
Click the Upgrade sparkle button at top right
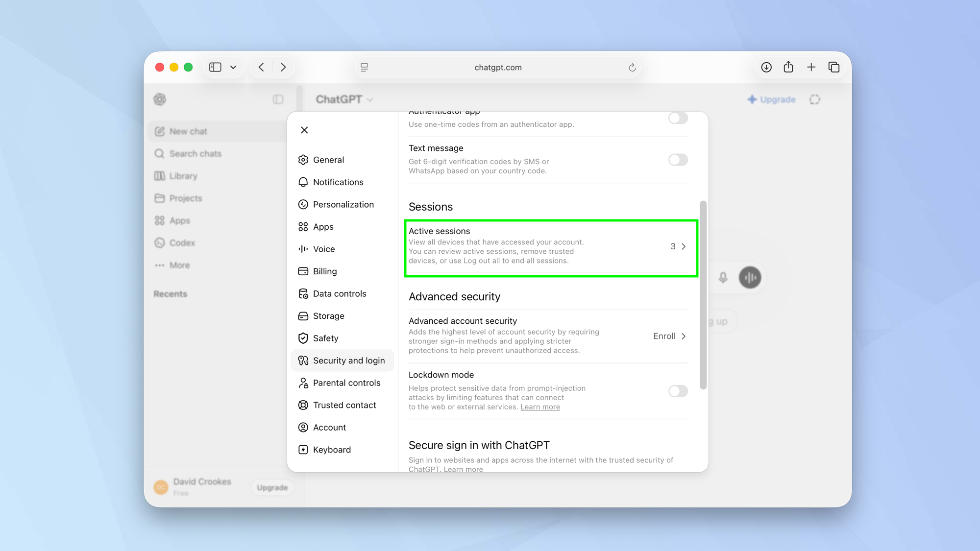771,99
